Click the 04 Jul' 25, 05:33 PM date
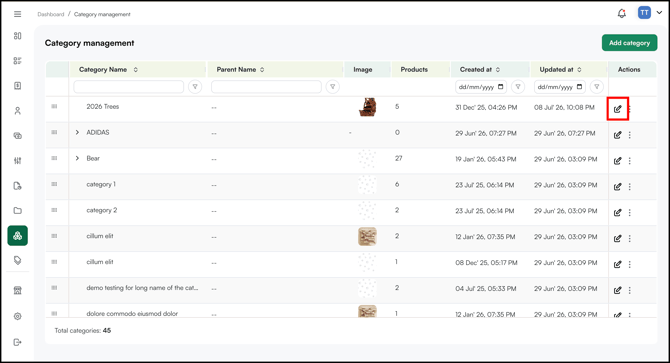This screenshot has width=670, height=363. [486, 289]
